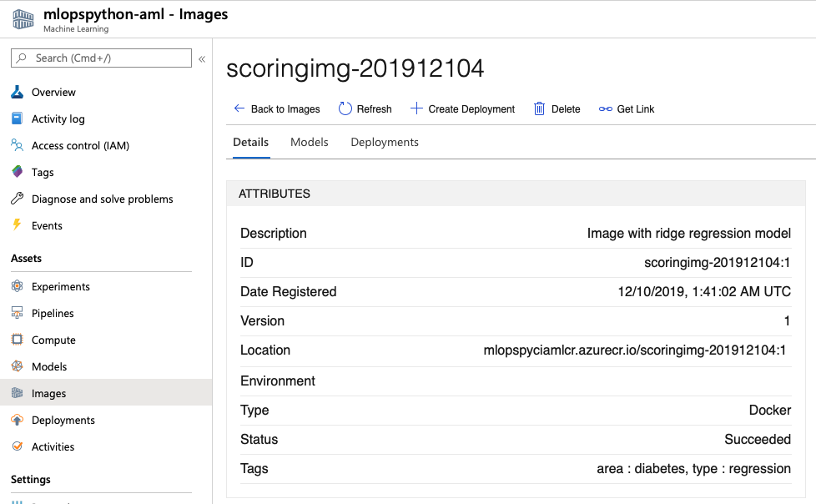This screenshot has width=816, height=504.
Task: Click the magnifier icon in search box
Action: [x=22, y=58]
